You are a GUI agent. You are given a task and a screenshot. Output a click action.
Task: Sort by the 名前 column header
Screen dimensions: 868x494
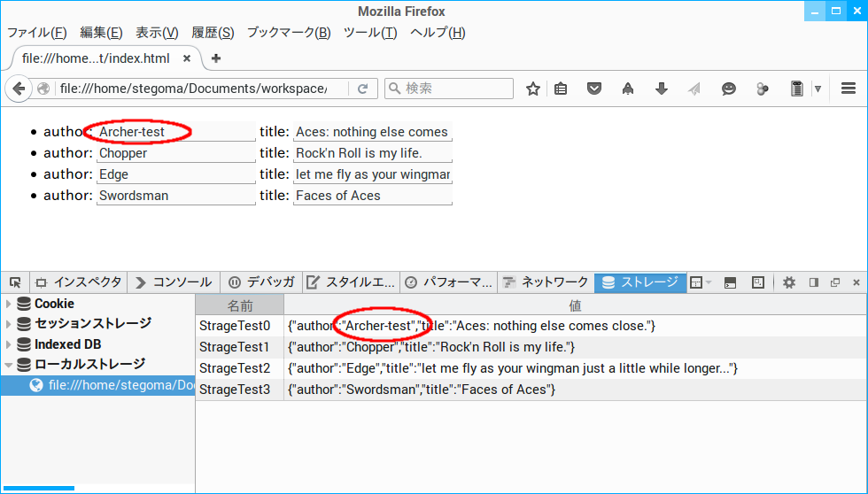click(x=240, y=305)
